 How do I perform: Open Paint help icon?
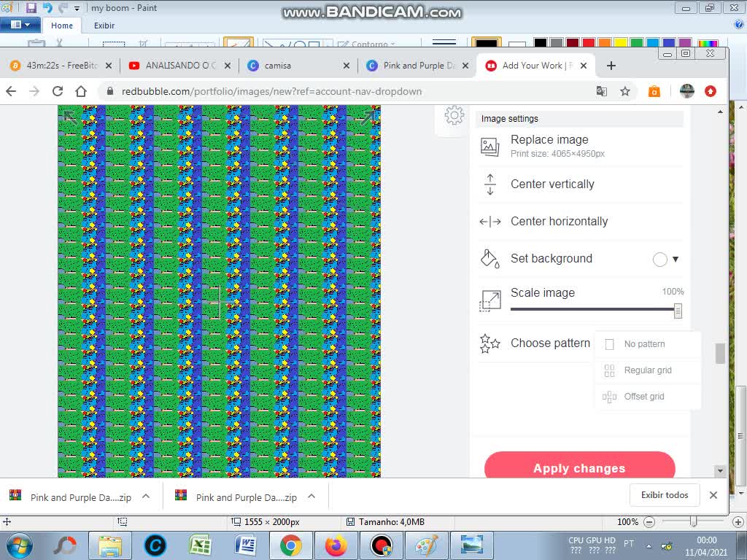[x=740, y=24]
